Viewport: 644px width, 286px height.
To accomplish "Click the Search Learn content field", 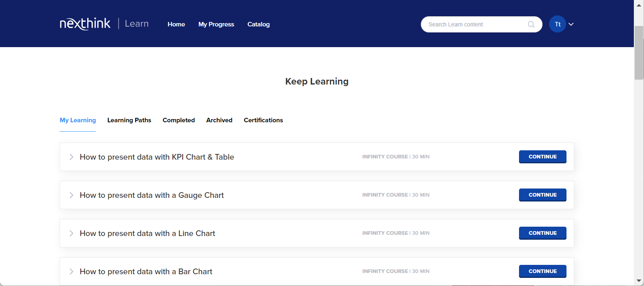I will 475,24.
